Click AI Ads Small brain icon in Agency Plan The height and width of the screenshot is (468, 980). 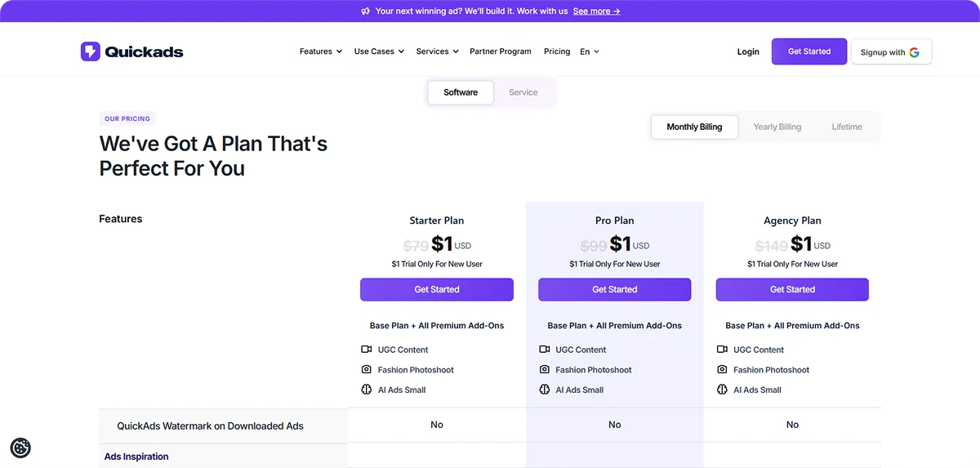pos(722,390)
